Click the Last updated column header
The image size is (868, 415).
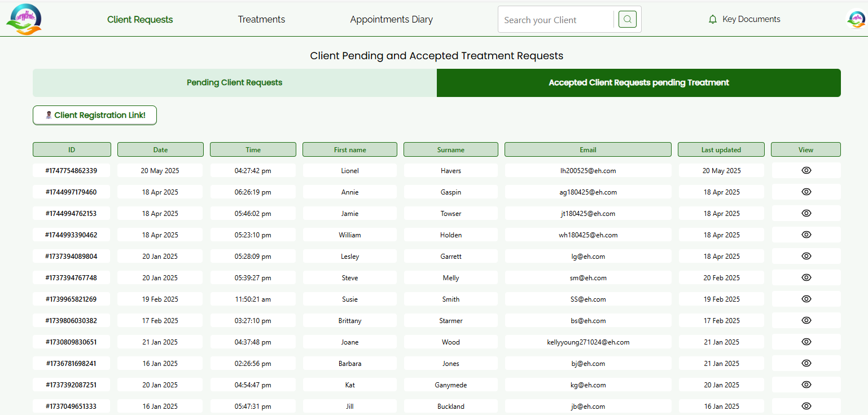click(x=721, y=149)
